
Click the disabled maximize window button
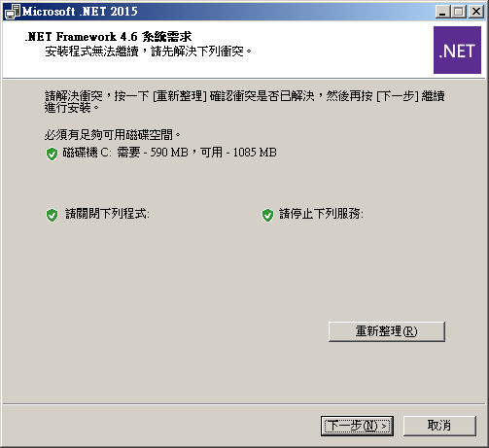click(x=459, y=12)
